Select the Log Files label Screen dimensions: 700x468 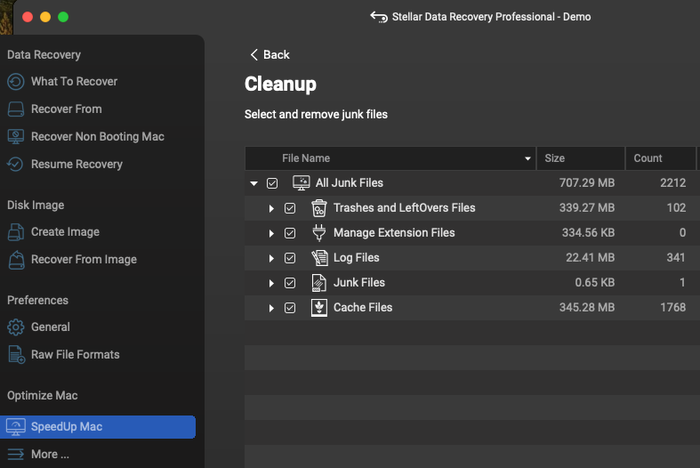point(356,258)
